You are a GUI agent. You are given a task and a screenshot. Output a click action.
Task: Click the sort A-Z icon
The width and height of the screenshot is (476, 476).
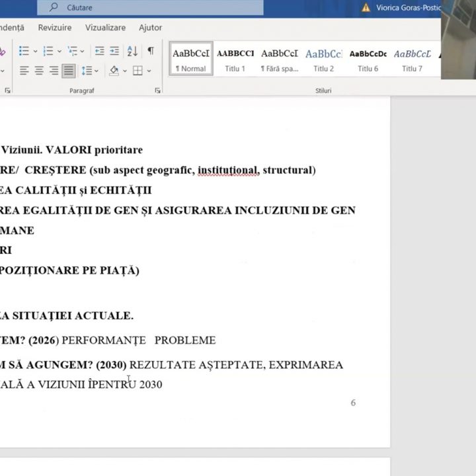pos(132,51)
